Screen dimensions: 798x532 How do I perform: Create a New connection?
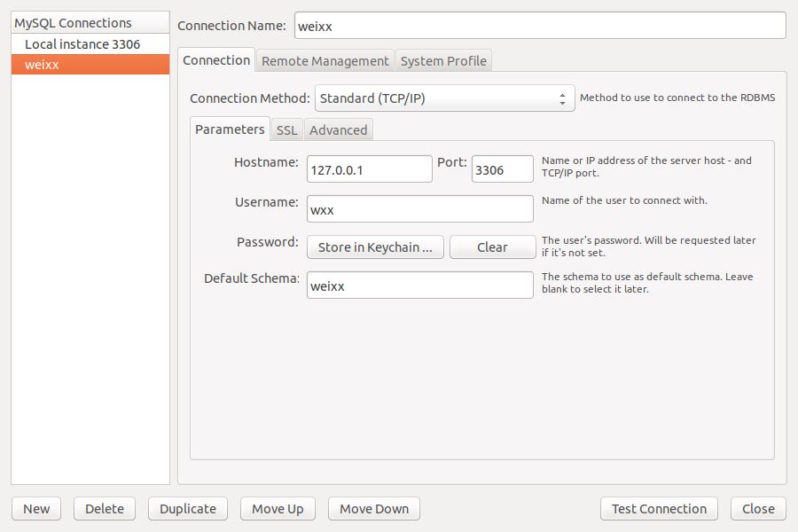click(x=36, y=509)
